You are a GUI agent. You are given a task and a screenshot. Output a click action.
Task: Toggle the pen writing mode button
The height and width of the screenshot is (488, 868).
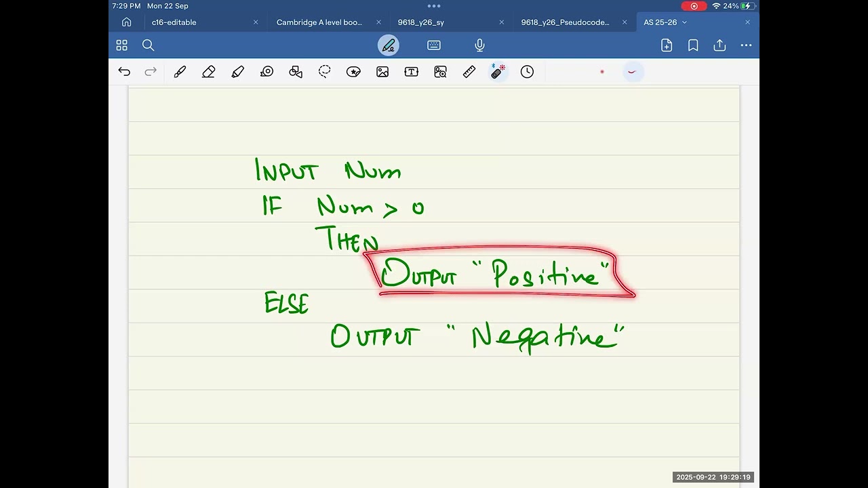389,45
